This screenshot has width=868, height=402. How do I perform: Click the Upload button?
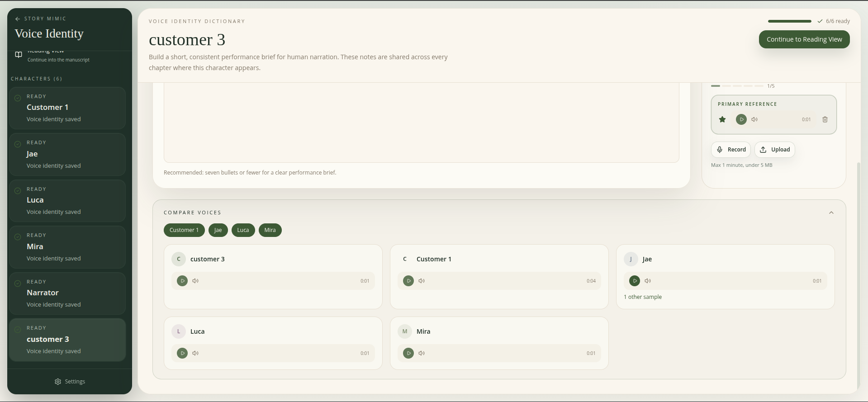(x=774, y=150)
